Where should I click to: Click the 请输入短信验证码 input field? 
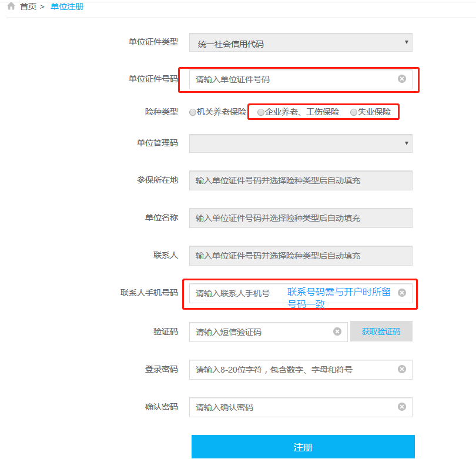point(269,332)
